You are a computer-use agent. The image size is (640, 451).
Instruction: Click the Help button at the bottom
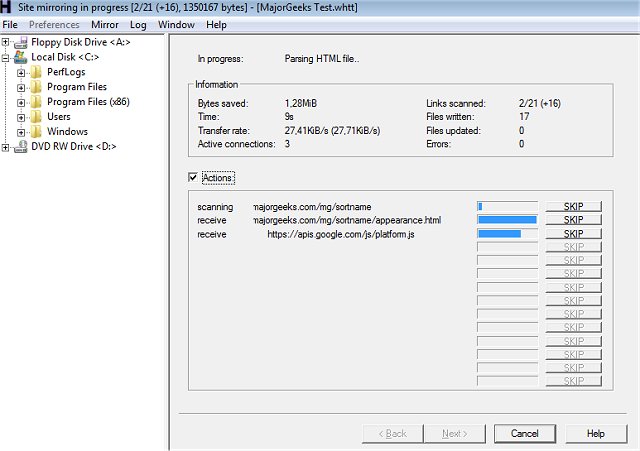coord(596,433)
